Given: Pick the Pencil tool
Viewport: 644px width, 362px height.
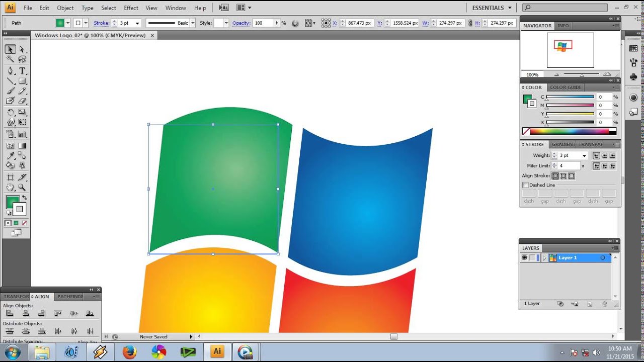Looking at the screenshot, I should [22, 91].
